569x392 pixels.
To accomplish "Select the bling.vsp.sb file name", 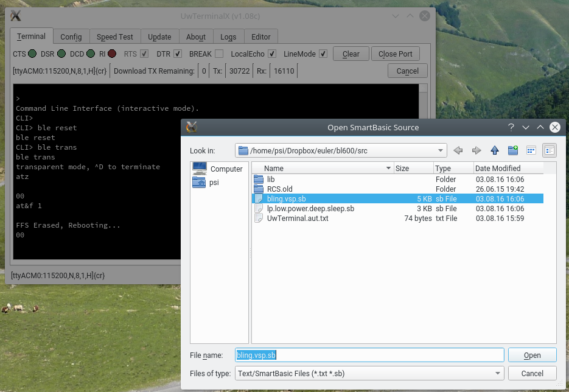I will click(x=286, y=199).
